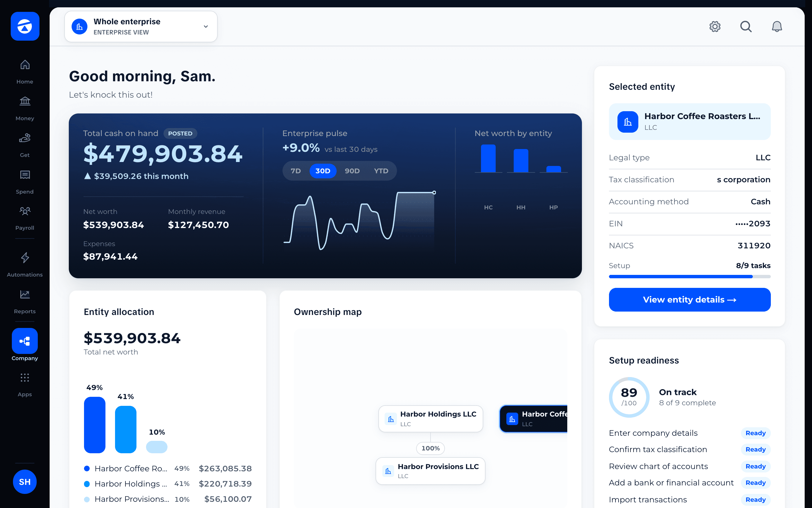The width and height of the screenshot is (812, 508).
Task: Click the Harbor Coffee Roasters entity card
Action: point(690,122)
